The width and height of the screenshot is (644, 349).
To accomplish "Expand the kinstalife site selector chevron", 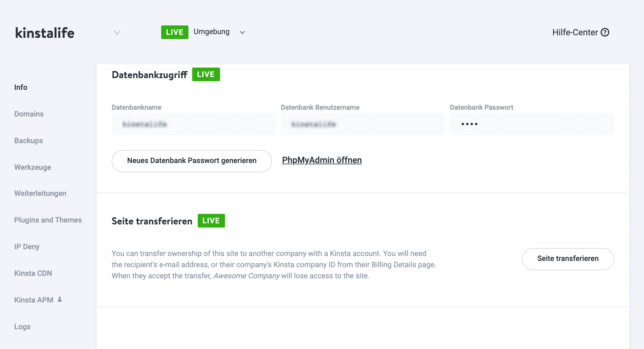I will (117, 33).
